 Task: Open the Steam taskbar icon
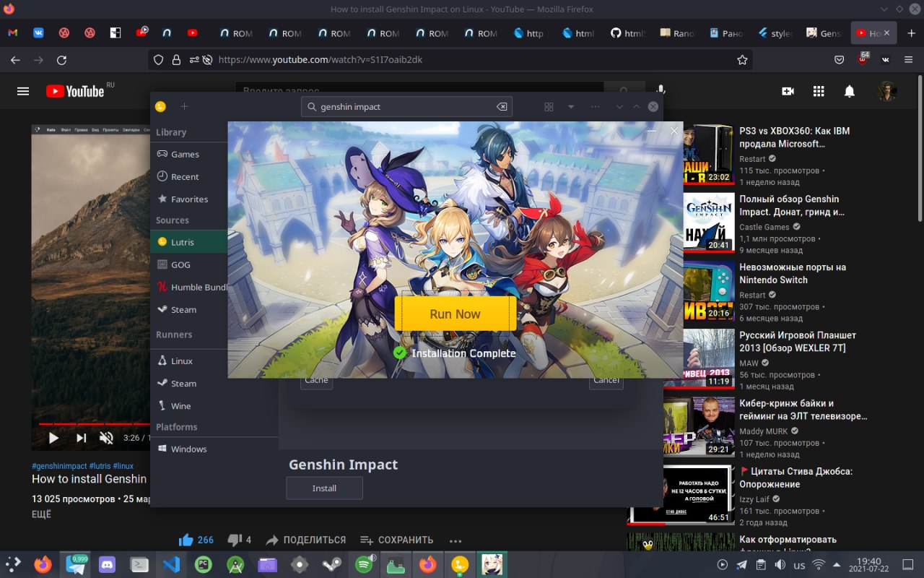331,564
